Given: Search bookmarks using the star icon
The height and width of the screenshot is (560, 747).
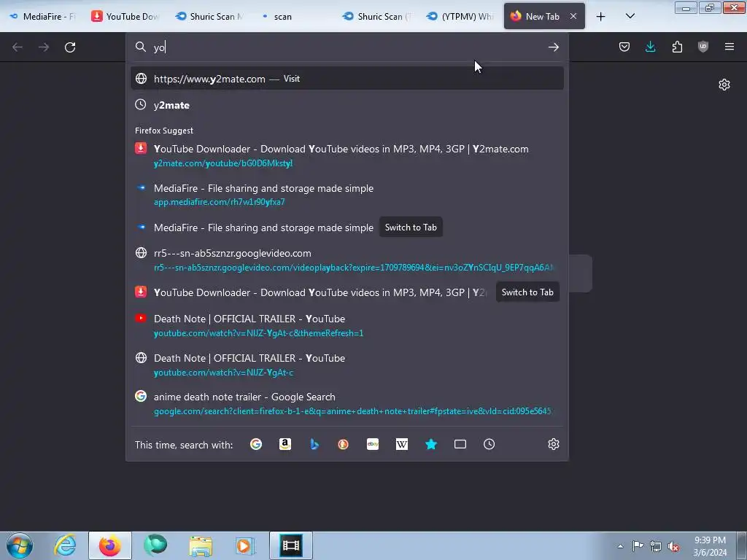Looking at the screenshot, I should [x=431, y=444].
